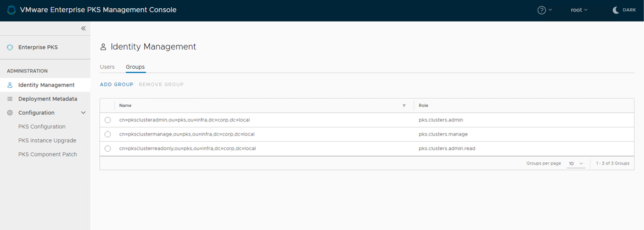Select the Groups tab

pos(135,67)
